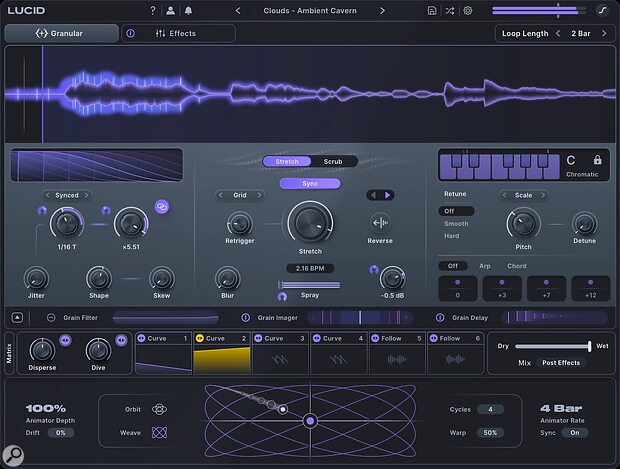Viewport: 620px width, 469px height.
Task: Click left chevron beside Synced
Action: pyautogui.click(x=48, y=195)
